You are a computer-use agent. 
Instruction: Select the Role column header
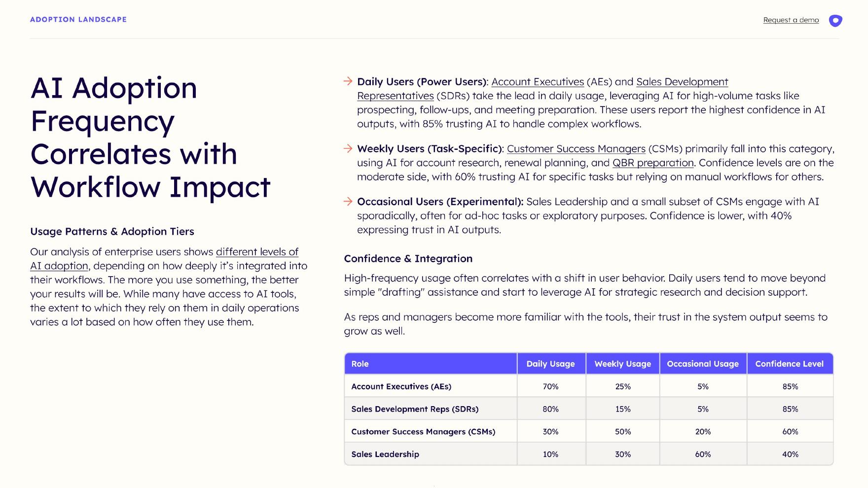pyautogui.click(x=431, y=364)
